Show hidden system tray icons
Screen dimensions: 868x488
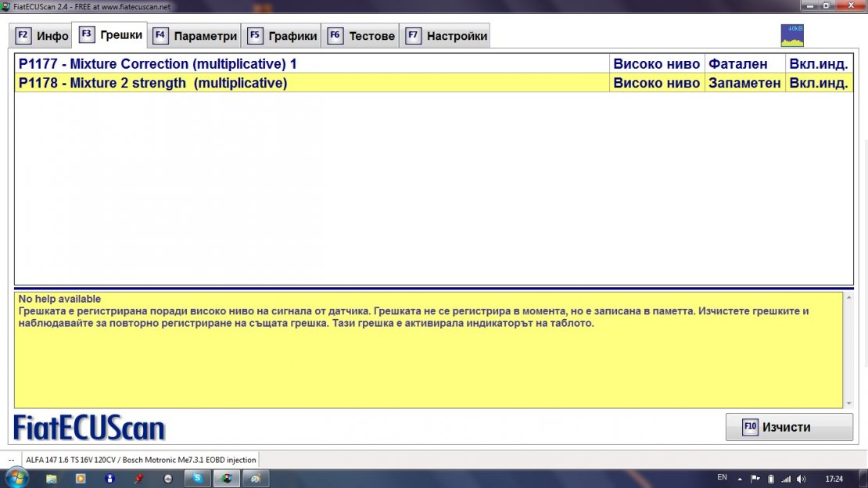click(740, 479)
